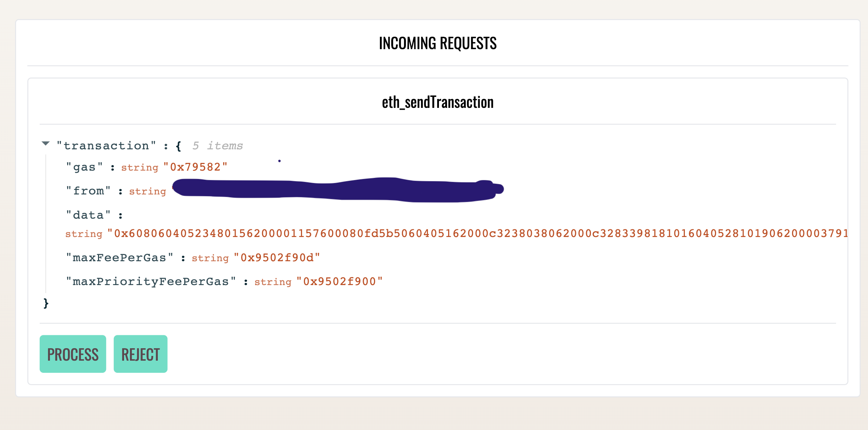Click the long data hex string

(x=477, y=233)
